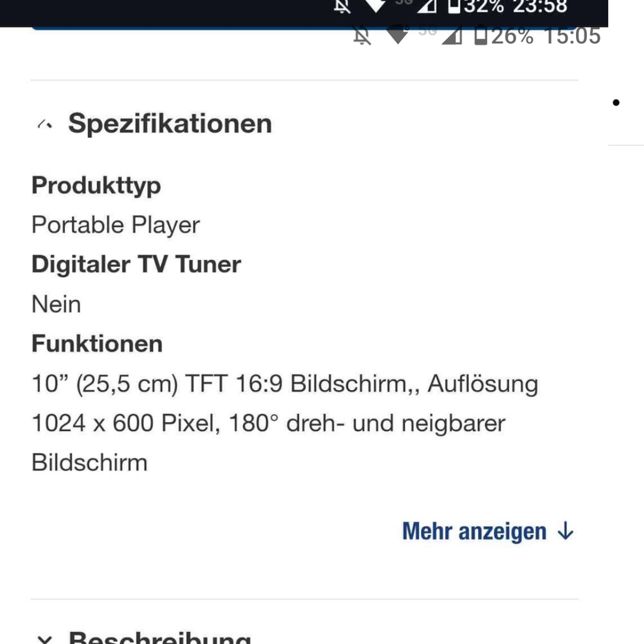Tap the top bar battery icon showing 32%
This screenshot has width=644, height=644.
coord(454,6)
